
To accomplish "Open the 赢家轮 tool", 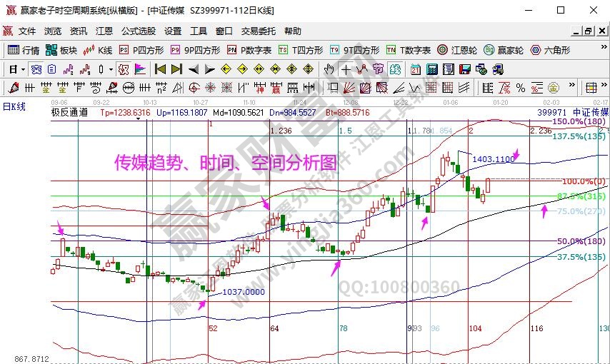I will click(504, 50).
